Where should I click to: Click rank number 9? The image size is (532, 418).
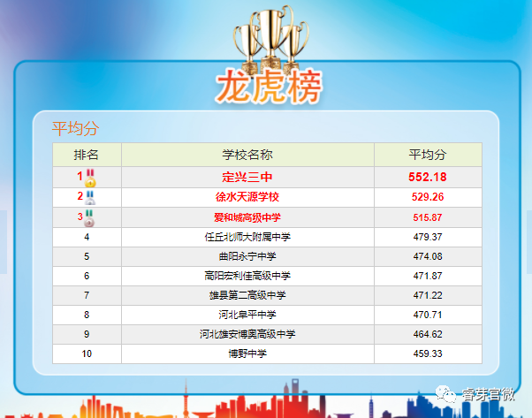point(87,334)
